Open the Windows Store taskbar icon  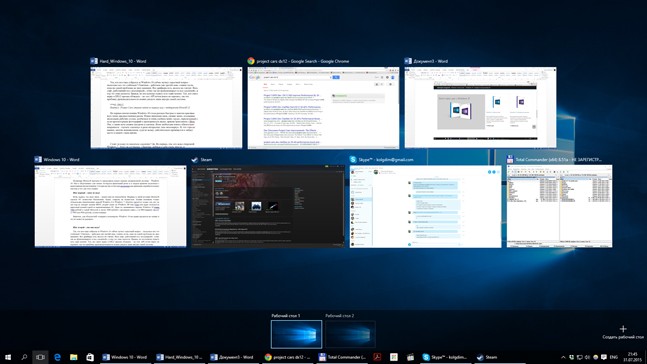pos(90,357)
